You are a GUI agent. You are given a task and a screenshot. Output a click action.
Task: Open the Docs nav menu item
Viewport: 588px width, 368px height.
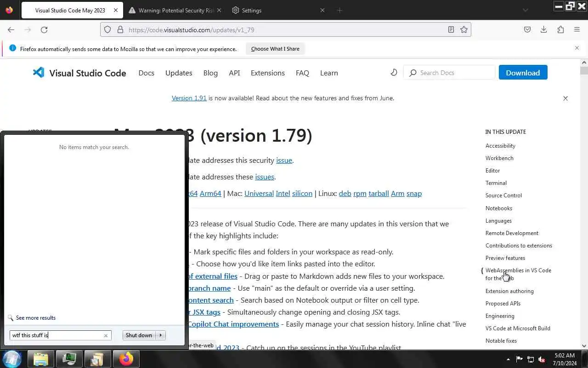click(146, 73)
